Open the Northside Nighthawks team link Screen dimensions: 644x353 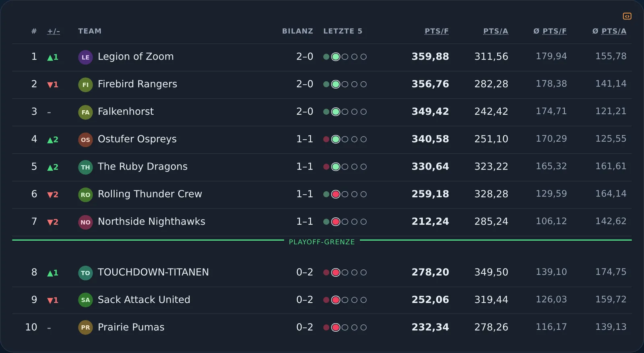pyautogui.click(x=151, y=221)
